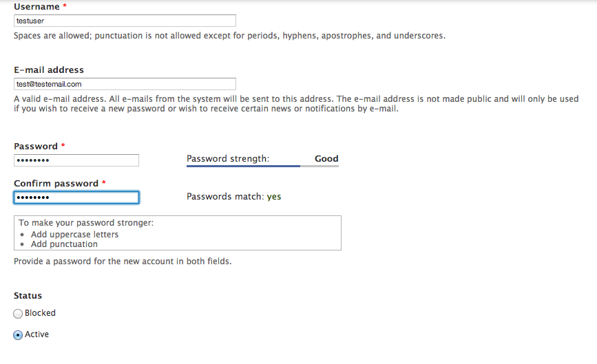Click the Username field containing testuser
Viewport: 597px width, 364px height.
point(125,21)
